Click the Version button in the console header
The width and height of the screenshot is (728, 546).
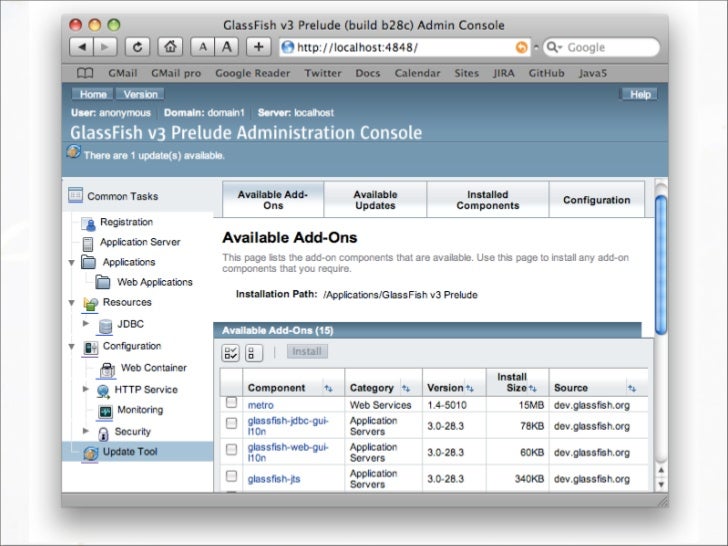(140, 94)
